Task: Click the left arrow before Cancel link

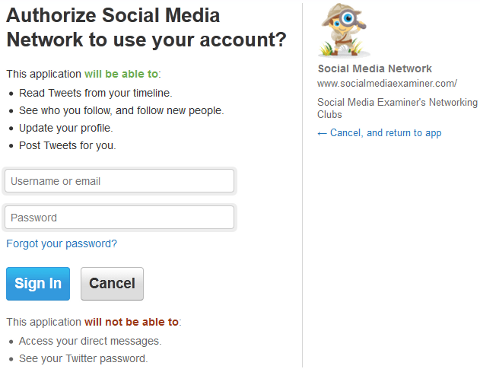Action: click(x=322, y=134)
